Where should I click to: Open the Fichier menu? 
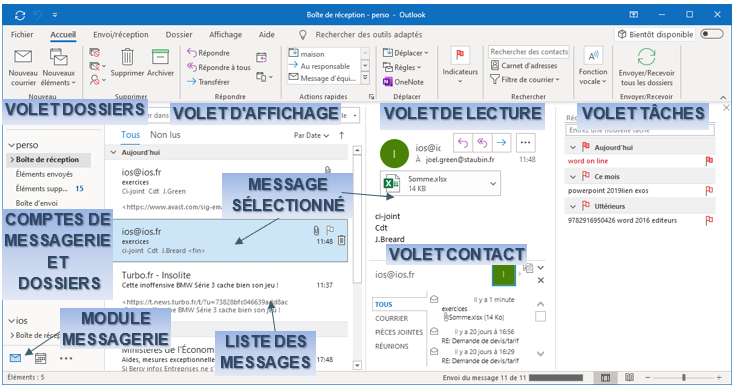(22, 35)
